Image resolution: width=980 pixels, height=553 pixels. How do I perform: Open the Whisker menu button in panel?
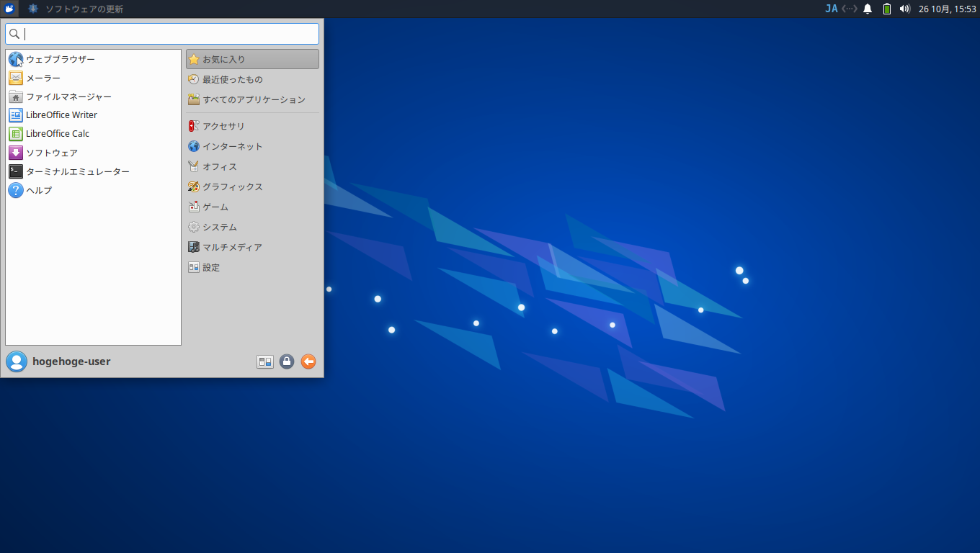click(x=10, y=9)
